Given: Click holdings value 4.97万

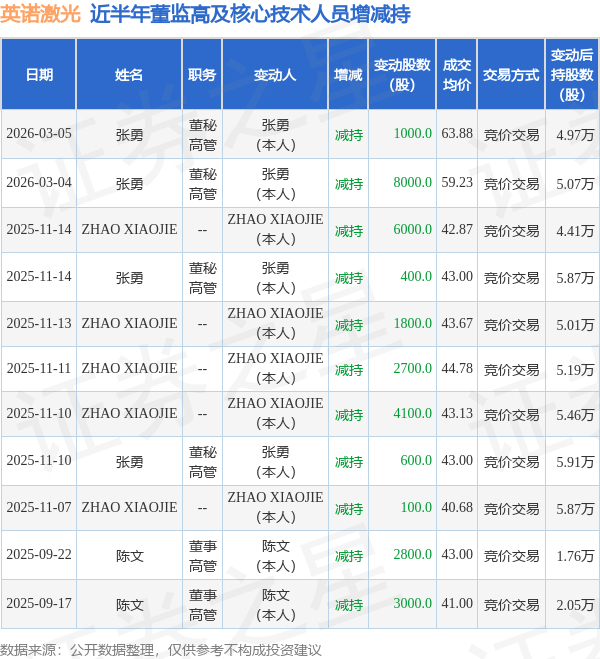Looking at the screenshot, I should coord(575,135).
